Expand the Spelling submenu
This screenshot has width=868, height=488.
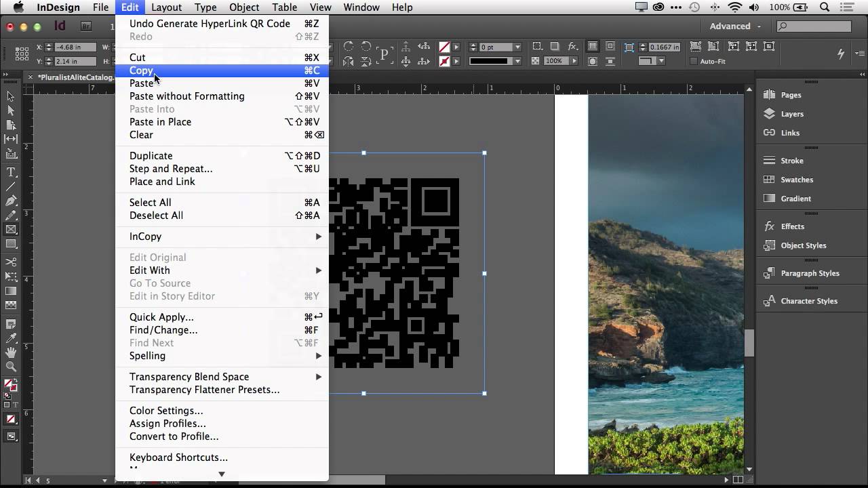[x=222, y=356]
